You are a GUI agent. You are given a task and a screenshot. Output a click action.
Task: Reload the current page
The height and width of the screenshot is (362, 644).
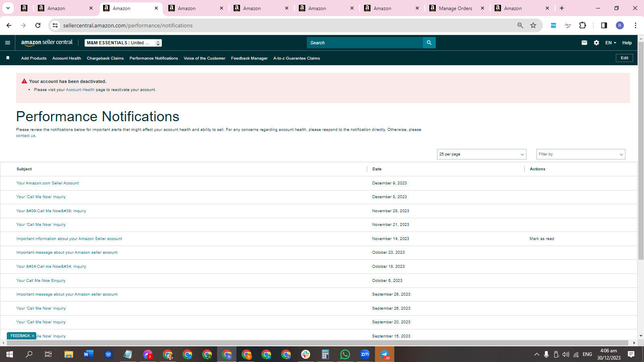pyautogui.click(x=38, y=25)
